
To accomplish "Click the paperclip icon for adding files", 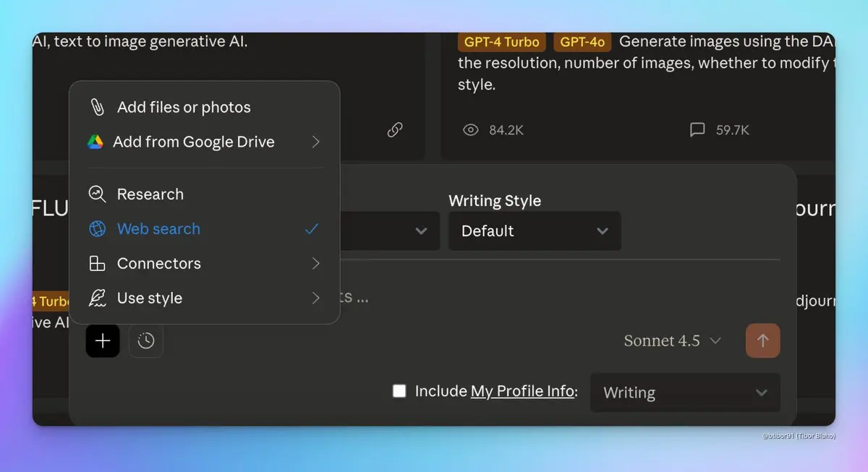I will pyautogui.click(x=97, y=107).
